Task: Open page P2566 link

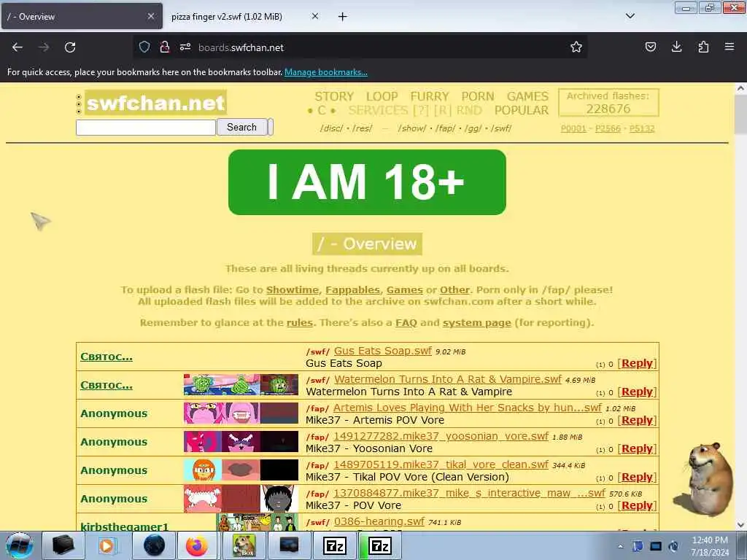Action: click(x=608, y=128)
